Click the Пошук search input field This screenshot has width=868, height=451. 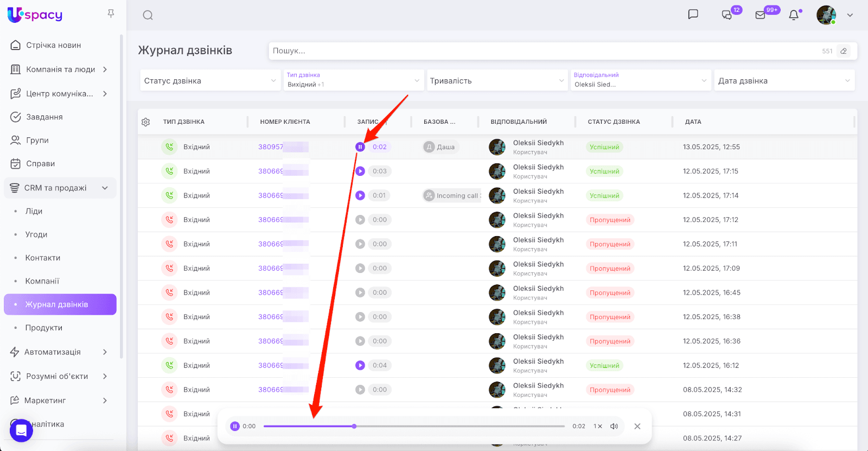(542, 51)
